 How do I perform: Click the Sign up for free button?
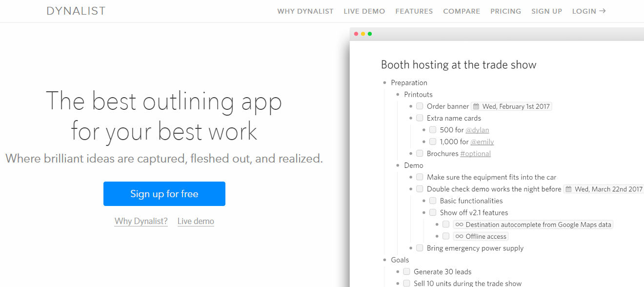(164, 194)
